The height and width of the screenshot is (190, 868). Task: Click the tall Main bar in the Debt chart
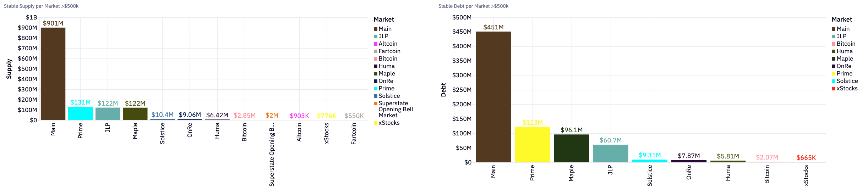(493, 97)
